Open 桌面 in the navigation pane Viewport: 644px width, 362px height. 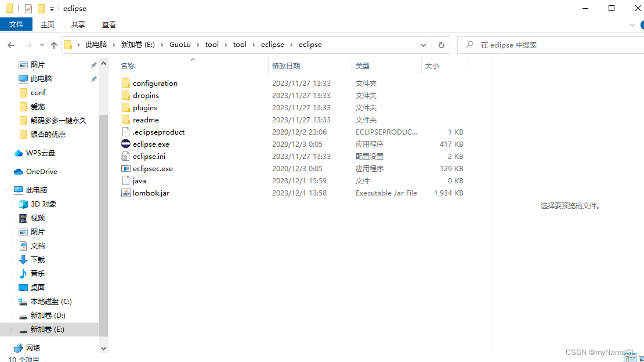pyautogui.click(x=32, y=287)
